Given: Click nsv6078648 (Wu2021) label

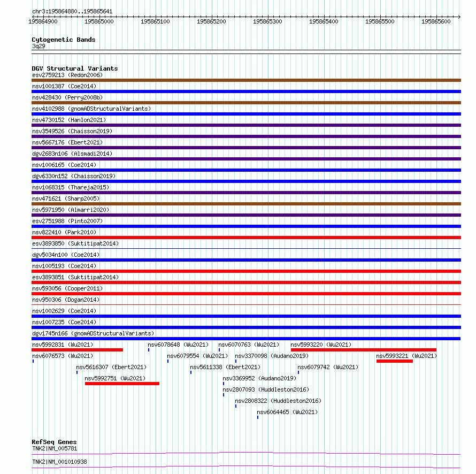Looking at the screenshot, I should point(178,345).
